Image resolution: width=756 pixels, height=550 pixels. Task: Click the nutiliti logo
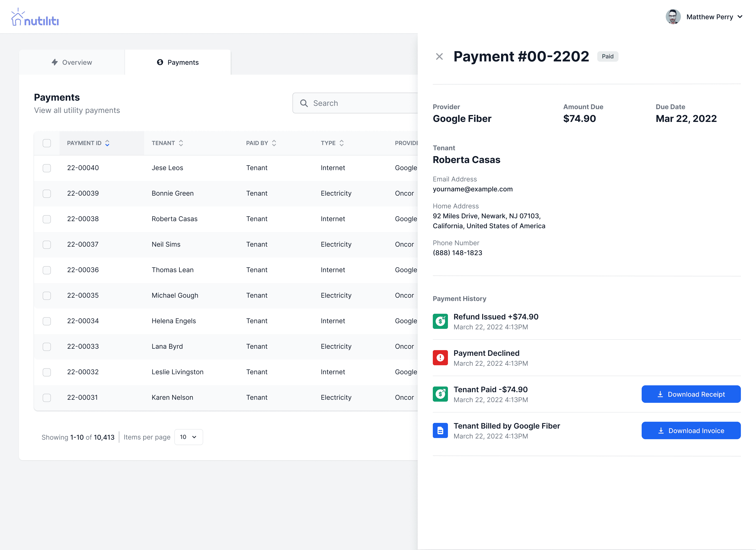(35, 16)
